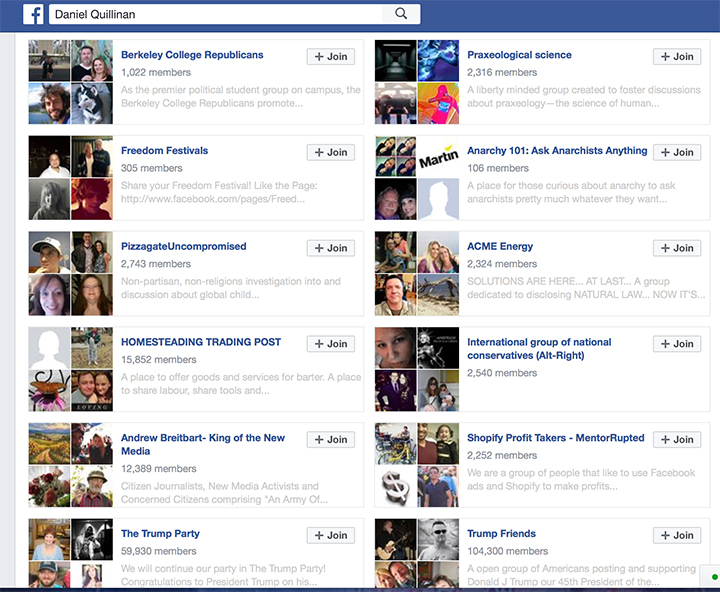This screenshot has width=720, height=592.
Task: Click the green online status dot
Action: click(714, 577)
